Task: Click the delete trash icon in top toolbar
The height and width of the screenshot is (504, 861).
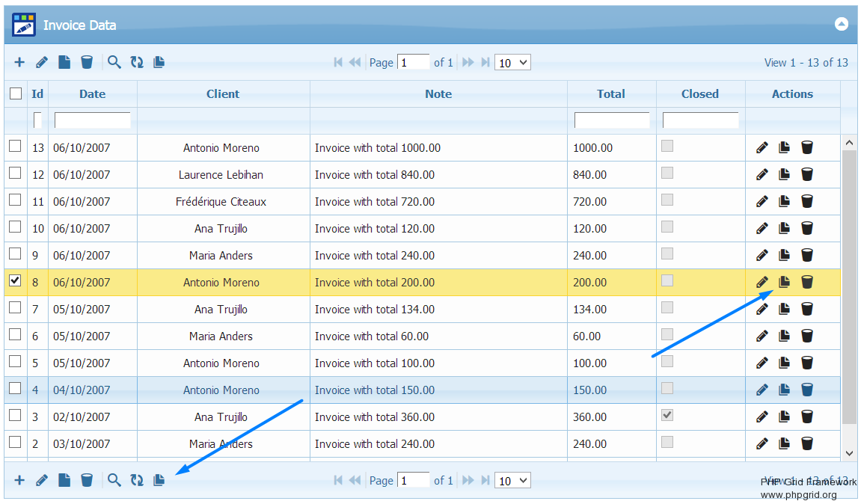Action: (87, 62)
